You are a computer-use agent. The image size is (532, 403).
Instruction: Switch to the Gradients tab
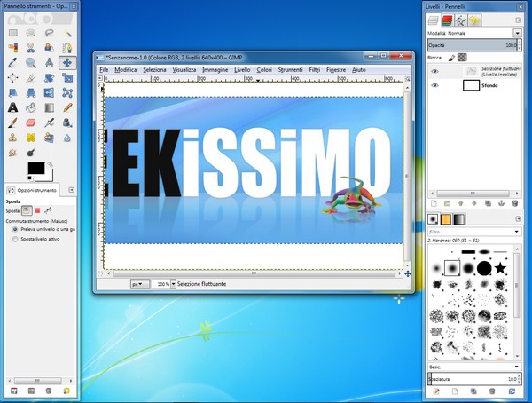click(458, 219)
